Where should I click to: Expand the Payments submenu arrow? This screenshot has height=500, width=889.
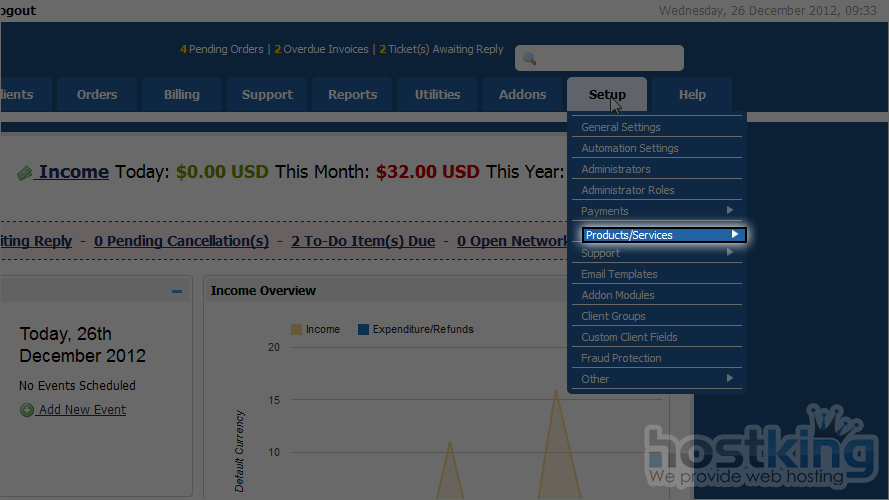[x=730, y=211]
